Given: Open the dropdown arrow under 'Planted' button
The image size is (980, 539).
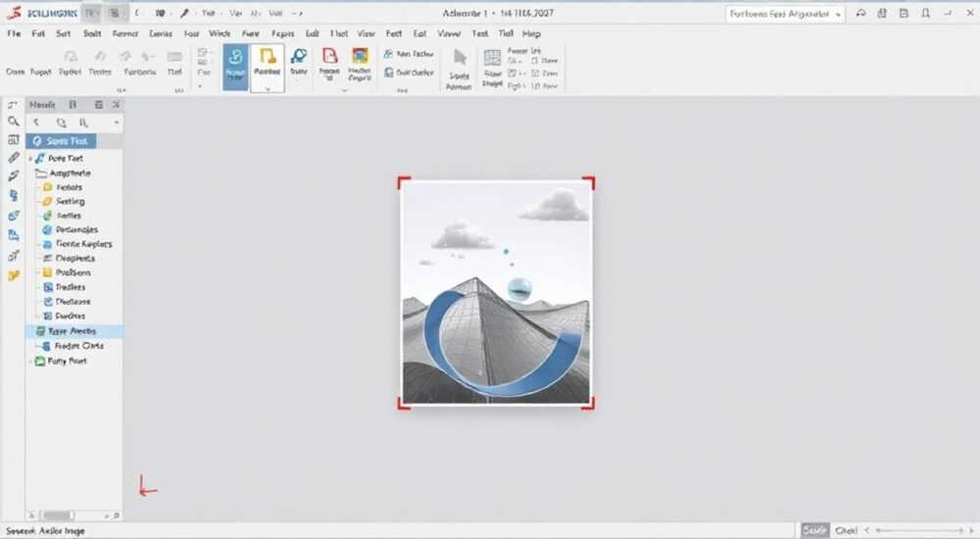Looking at the screenshot, I should tap(268, 89).
